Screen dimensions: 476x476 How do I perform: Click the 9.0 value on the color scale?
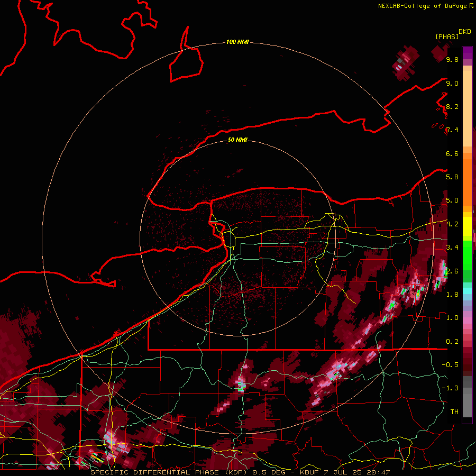click(x=452, y=83)
